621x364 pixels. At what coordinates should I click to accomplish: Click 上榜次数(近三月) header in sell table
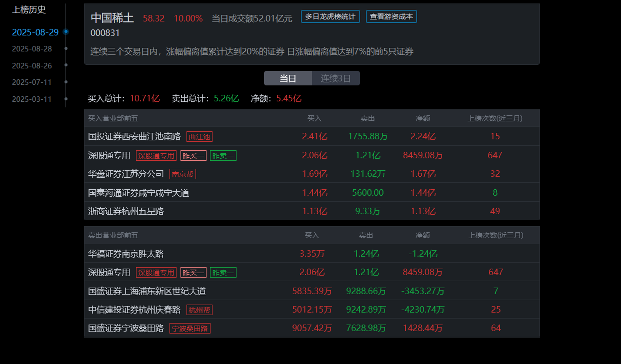tap(496, 235)
